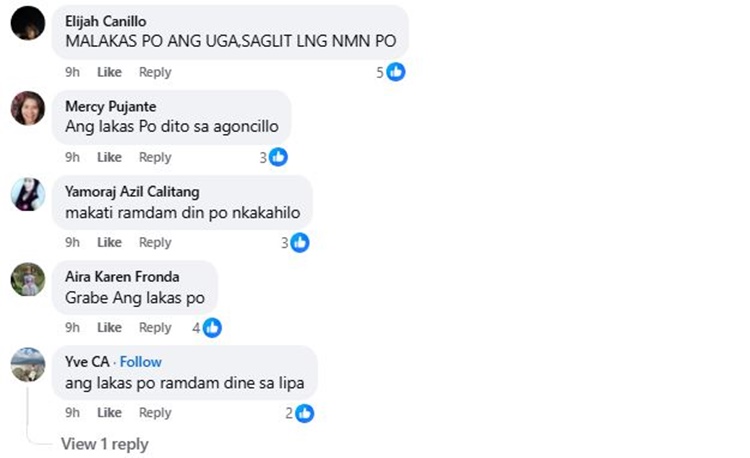Open the like reaction icon on Mercy Pujante's comment
The height and width of the screenshot is (458, 750).
coord(278,157)
